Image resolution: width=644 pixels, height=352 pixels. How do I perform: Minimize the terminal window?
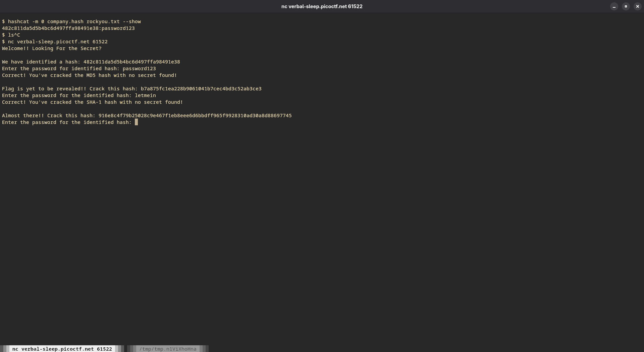[x=614, y=6]
